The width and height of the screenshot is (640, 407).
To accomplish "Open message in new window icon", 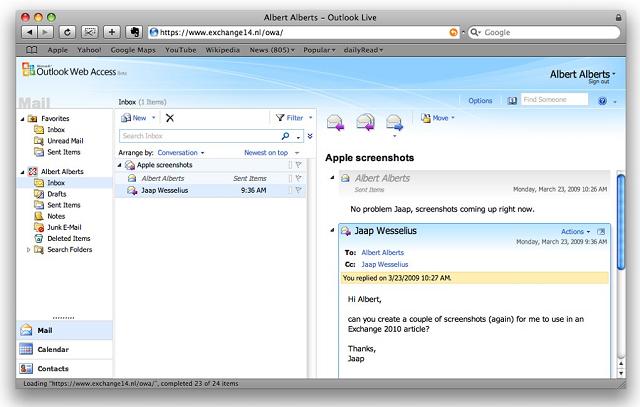I will coord(601,231).
